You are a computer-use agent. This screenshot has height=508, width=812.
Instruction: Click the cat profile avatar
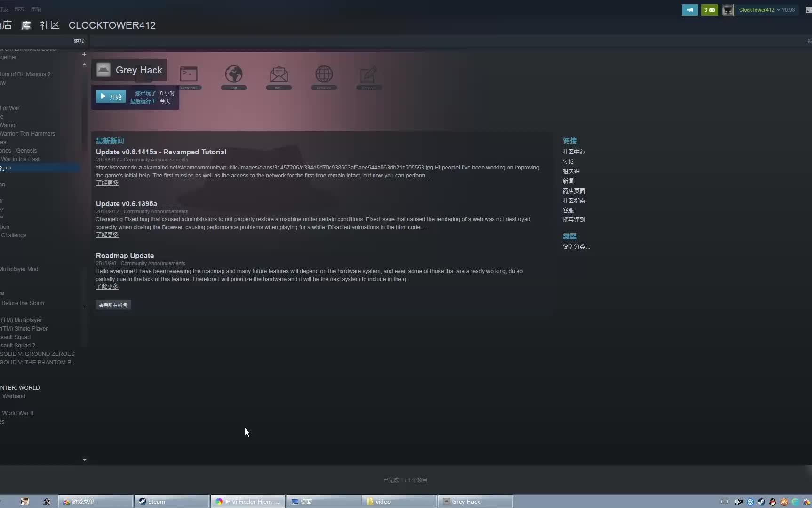[x=728, y=10]
